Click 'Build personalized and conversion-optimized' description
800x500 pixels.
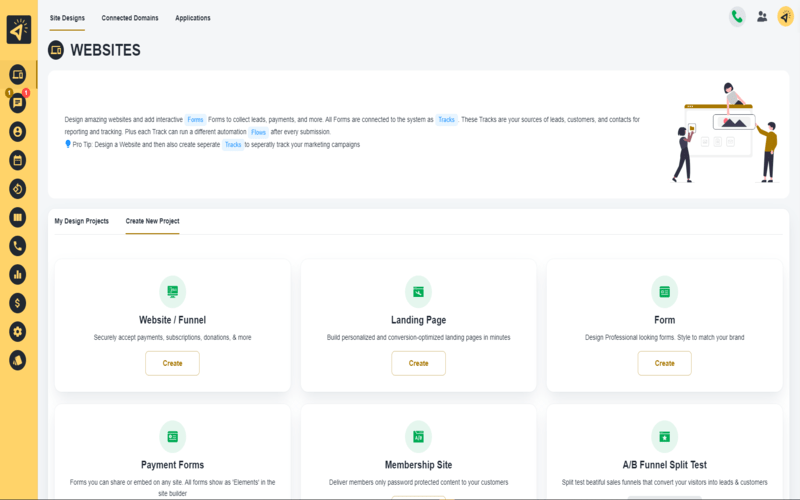coord(418,337)
